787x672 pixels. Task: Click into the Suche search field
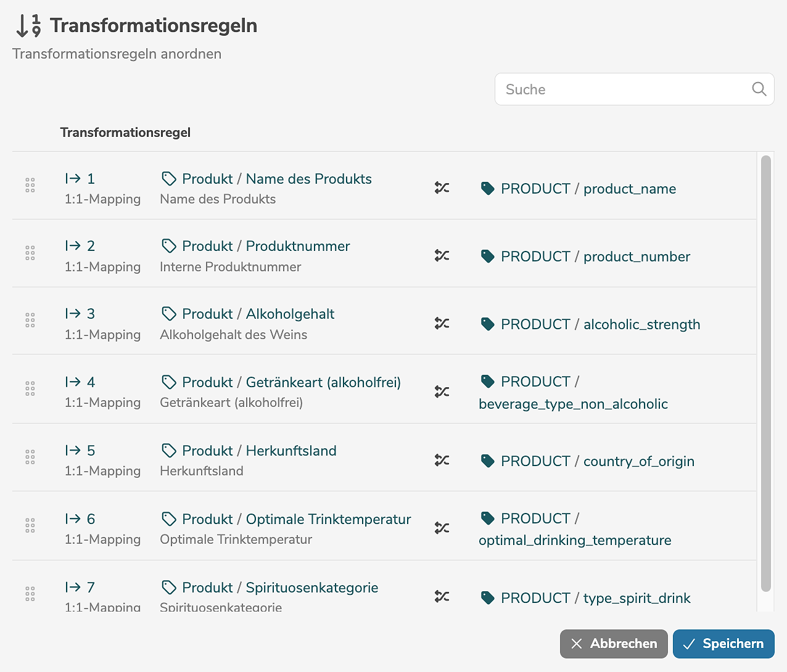pos(623,89)
